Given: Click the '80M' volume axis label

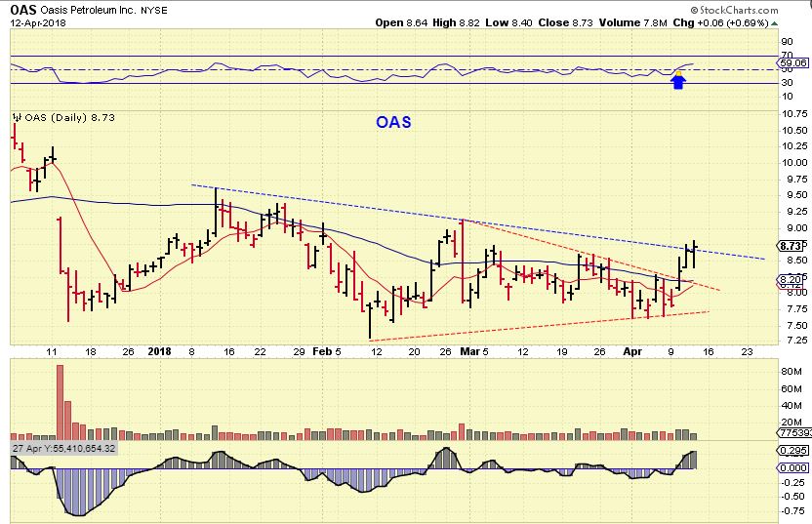Looking at the screenshot, I should (792, 372).
